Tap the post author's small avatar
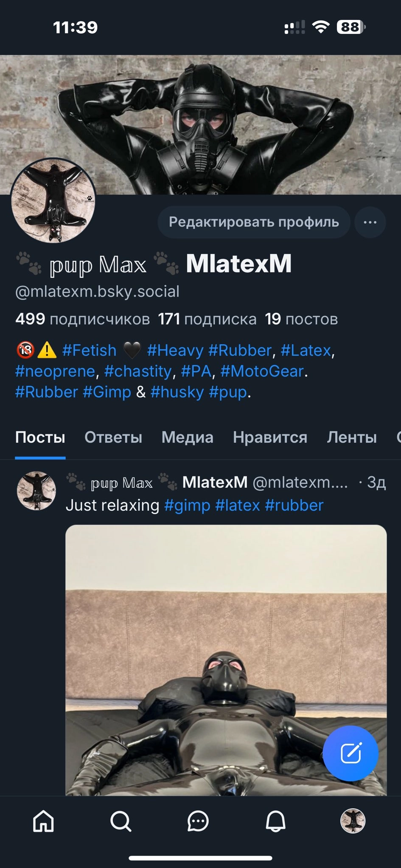Image resolution: width=401 pixels, height=868 pixels. click(x=36, y=491)
